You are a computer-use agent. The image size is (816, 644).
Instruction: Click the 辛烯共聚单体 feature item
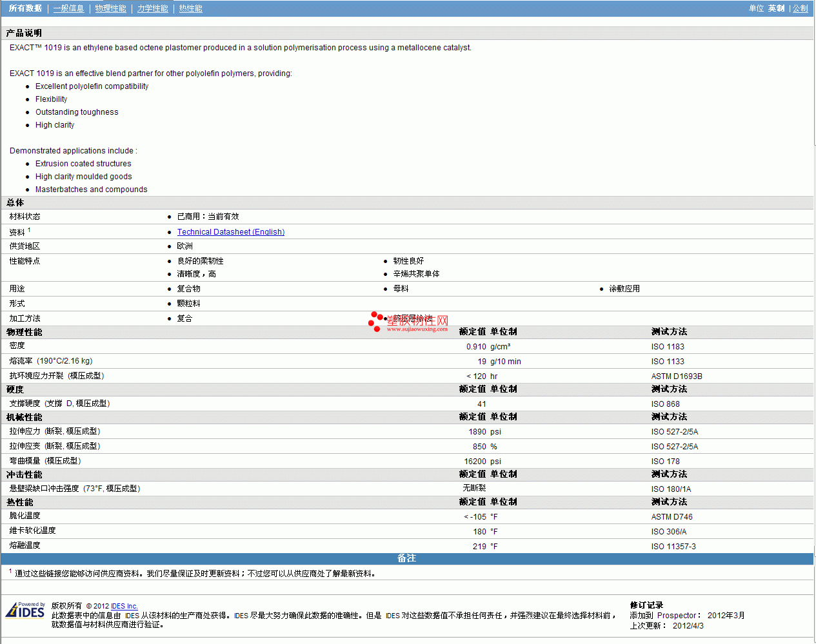[416, 274]
